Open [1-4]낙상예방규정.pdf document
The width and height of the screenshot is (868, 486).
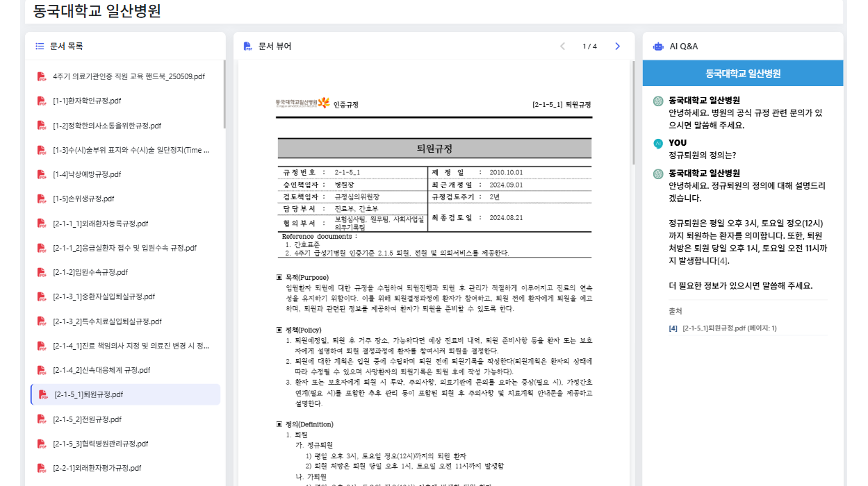click(x=87, y=174)
